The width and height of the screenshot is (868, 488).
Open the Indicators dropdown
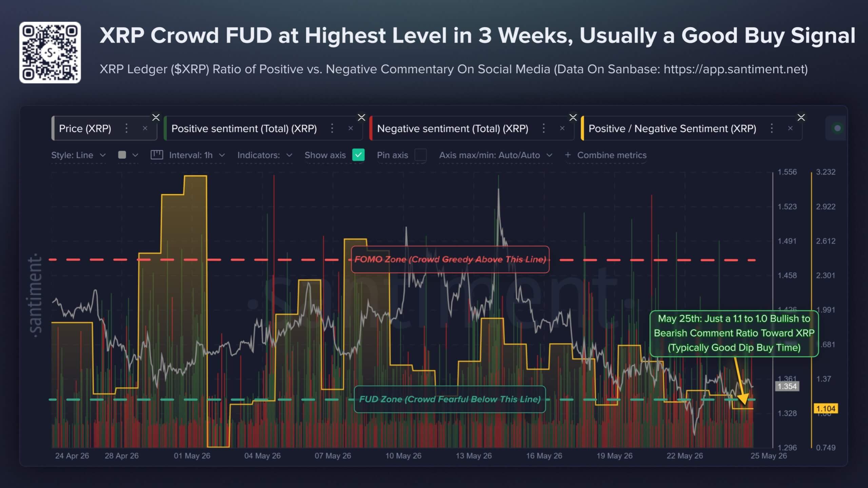(264, 155)
